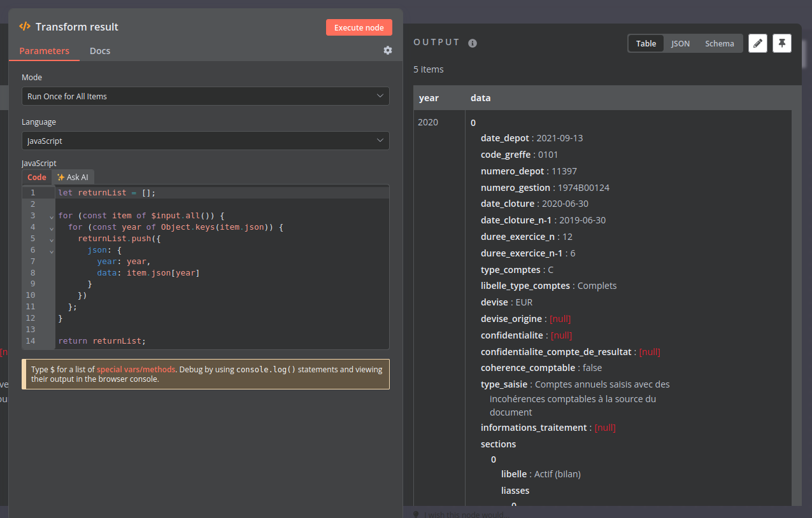The image size is (812, 518).
Task: Open the Mode dropdown
Action: [x=205, y=96]
